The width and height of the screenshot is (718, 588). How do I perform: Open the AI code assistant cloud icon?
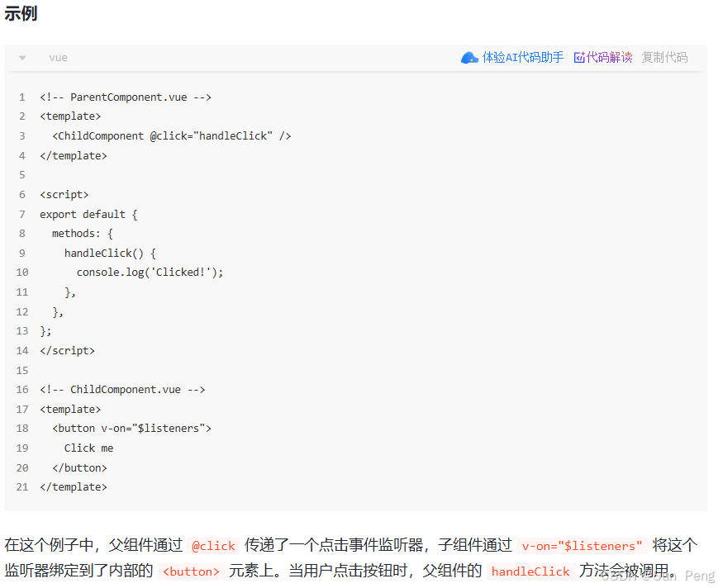coord(469,58)
